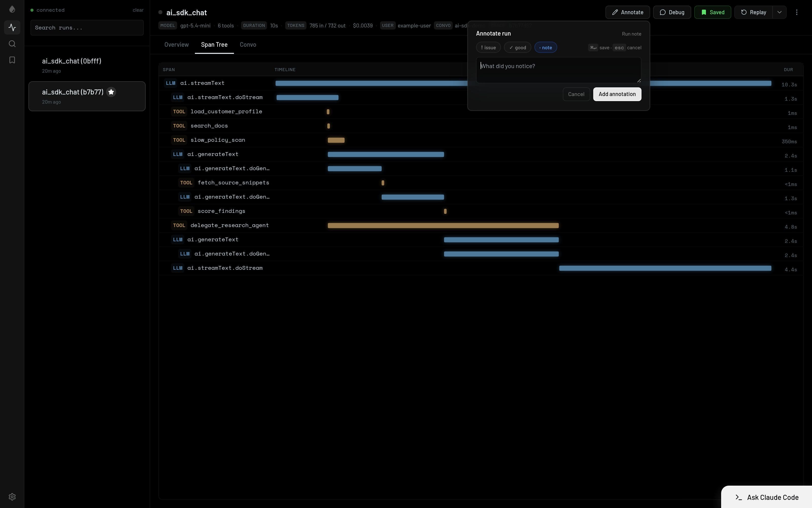Select the delegate_research_agent span row
This screenshot has width=812, height=508.
point(481,226)
